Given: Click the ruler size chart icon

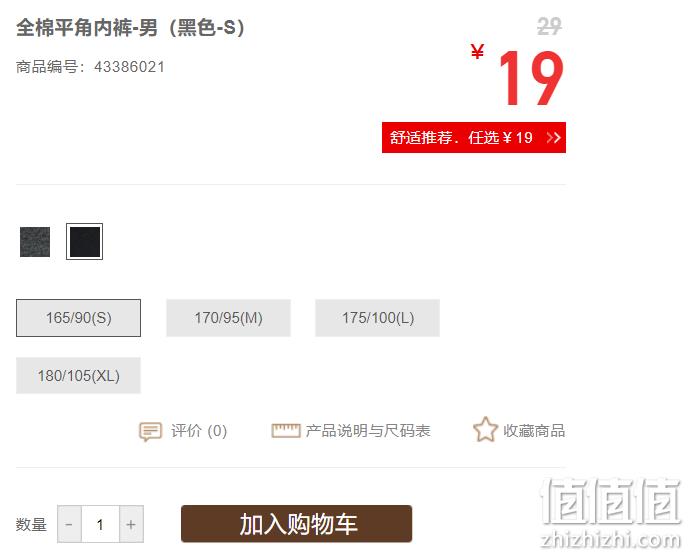Looking at the screenshot, I should 286,430.
